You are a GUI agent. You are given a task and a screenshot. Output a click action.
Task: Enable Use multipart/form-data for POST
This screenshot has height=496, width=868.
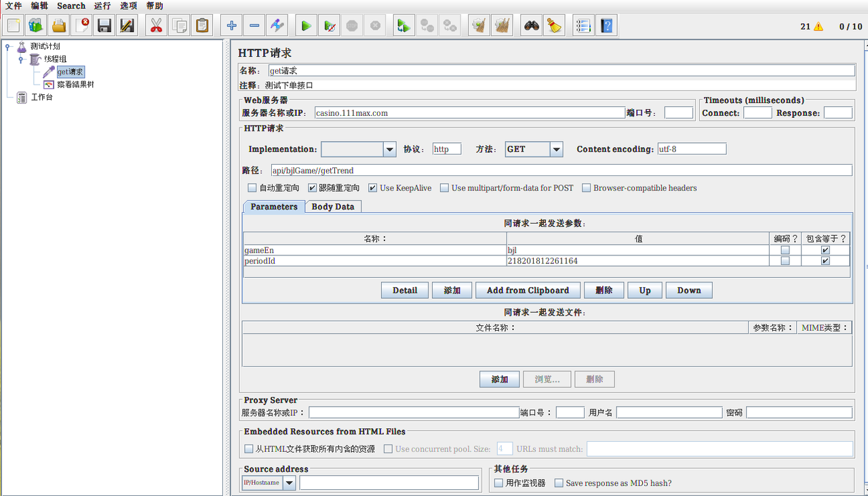(x=445, y=188)
